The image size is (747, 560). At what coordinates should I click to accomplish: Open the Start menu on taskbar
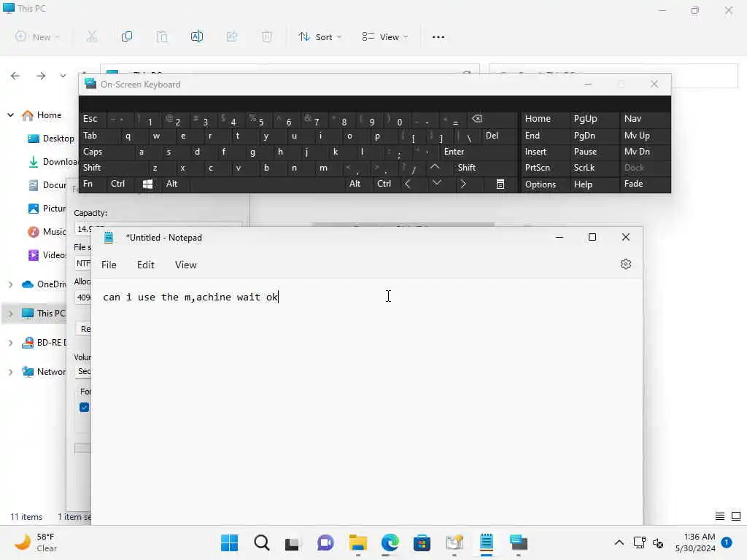click(230, 542)
